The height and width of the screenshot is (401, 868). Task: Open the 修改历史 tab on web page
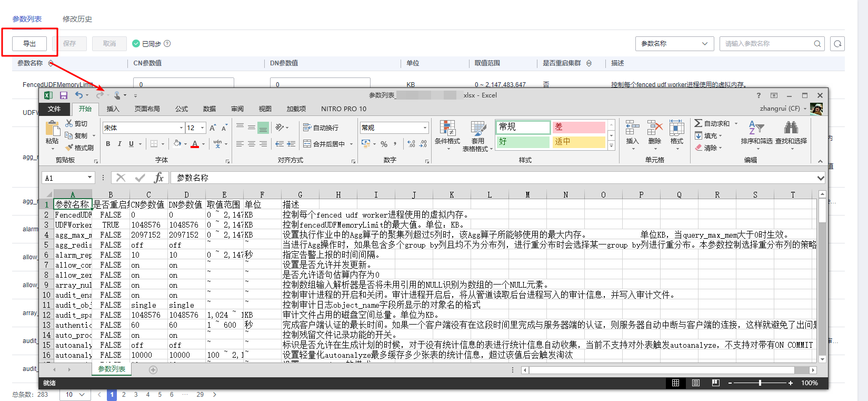pos(77,19)
